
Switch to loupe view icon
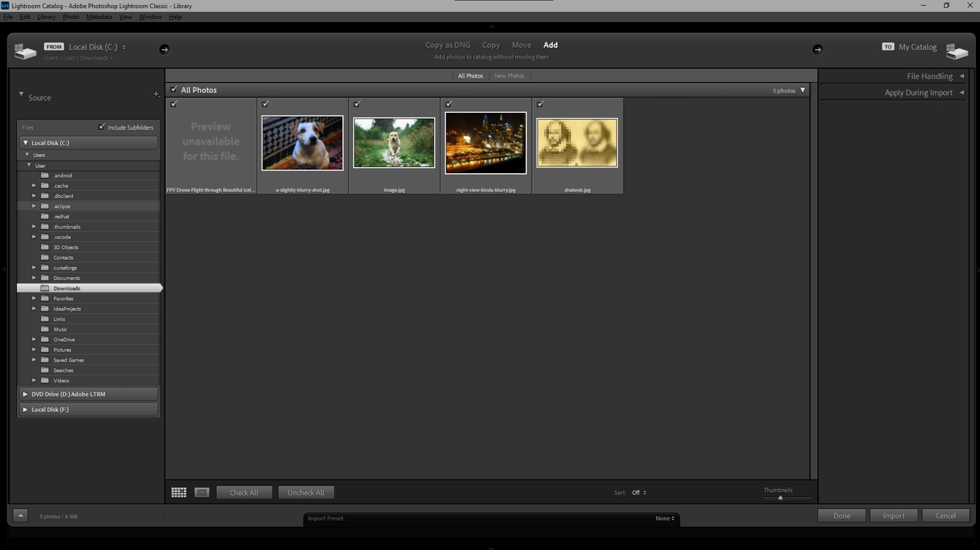pyautogui.click(x=201, y=492)
